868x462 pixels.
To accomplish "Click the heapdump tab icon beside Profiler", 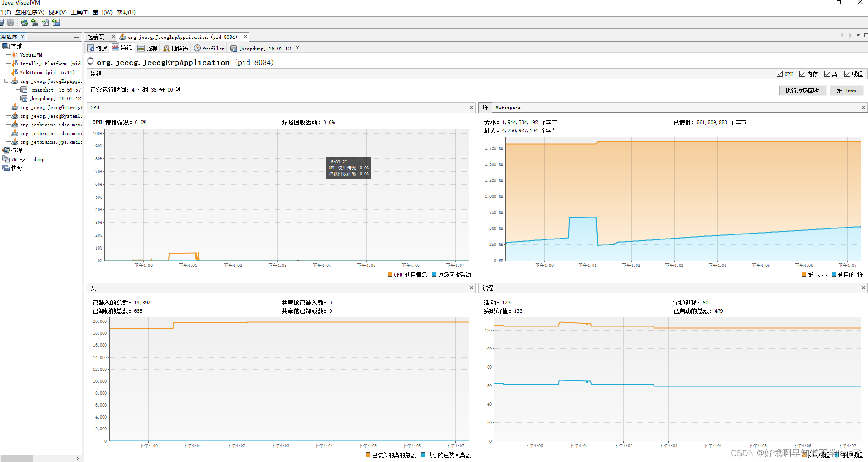I will coord(234,48).
